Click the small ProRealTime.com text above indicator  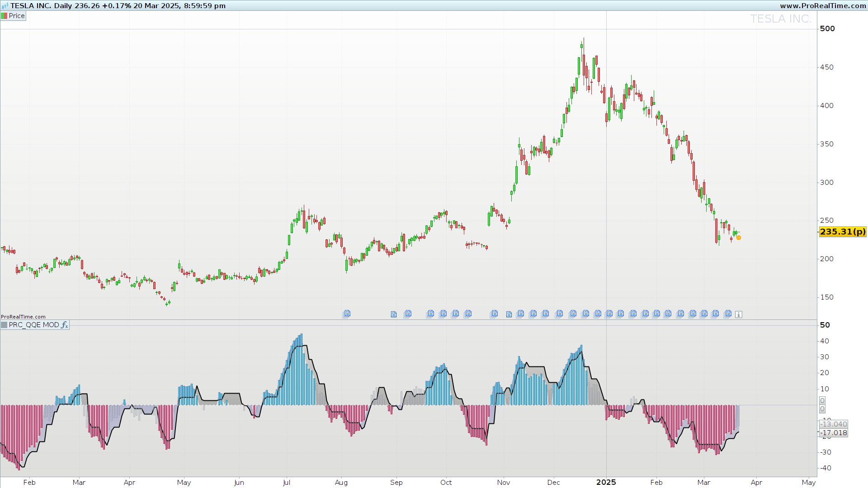[24, 317]
